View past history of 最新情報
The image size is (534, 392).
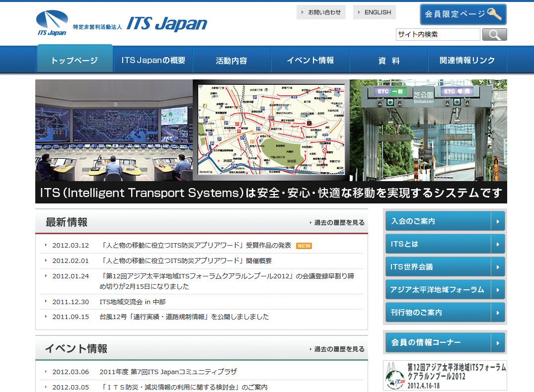click(337, 222)
